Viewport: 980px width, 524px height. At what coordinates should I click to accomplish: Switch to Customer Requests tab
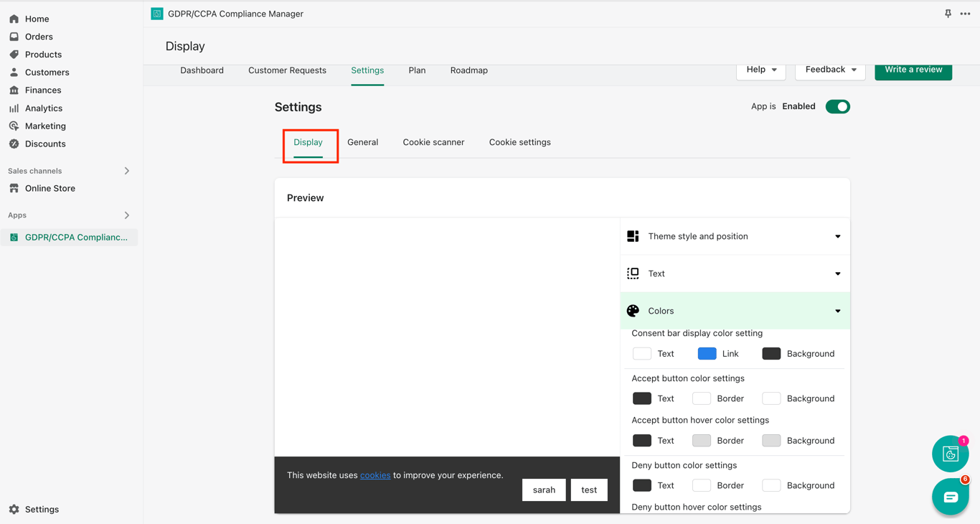pos(287,70)
